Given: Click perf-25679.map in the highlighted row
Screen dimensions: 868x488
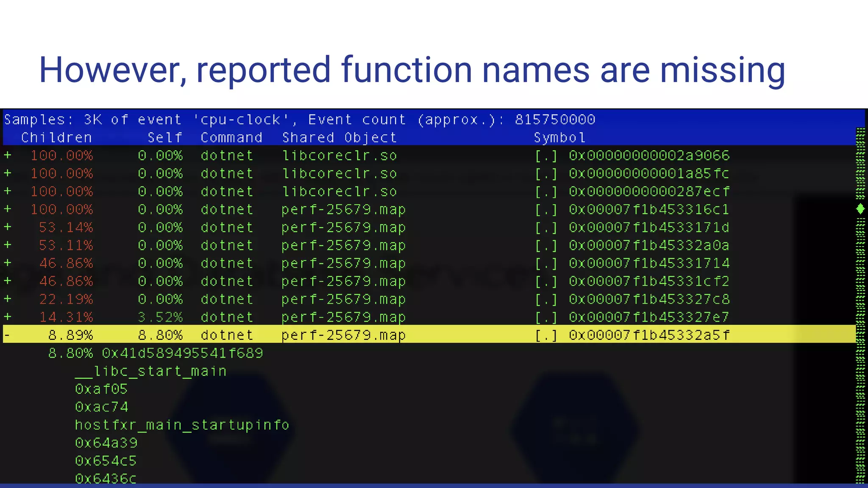Looking at the screenshot, I should click(x=344, y=335).
